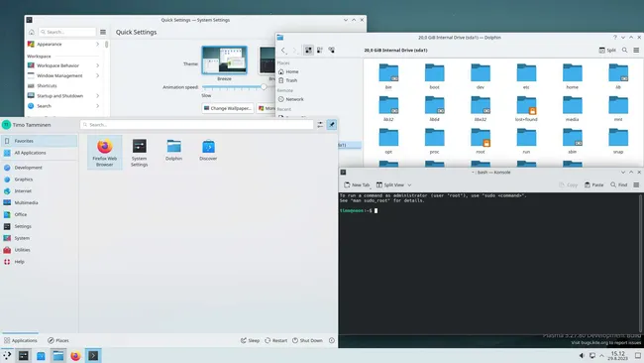
Task: Open Konsole hamburger menu
Action: tap(636, 185)
